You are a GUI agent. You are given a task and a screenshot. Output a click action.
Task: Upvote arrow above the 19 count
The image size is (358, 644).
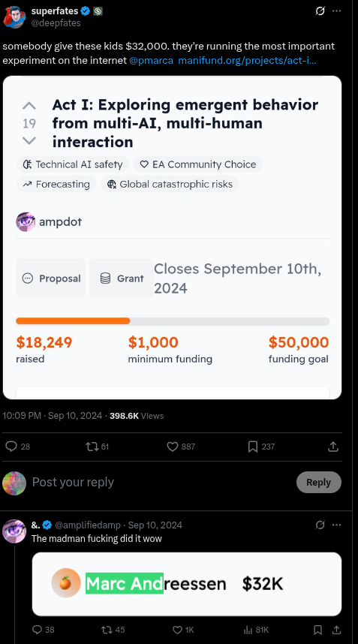tap(29, 106)
